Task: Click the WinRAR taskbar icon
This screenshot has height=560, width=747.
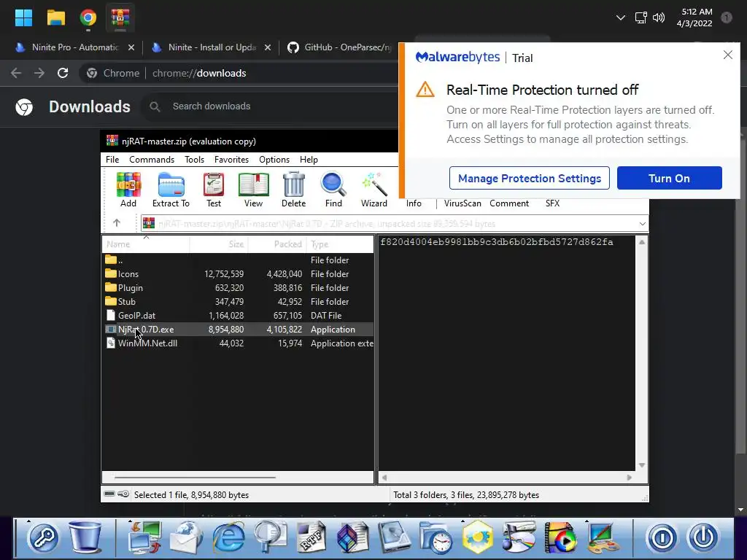Action: click(x=120, y=17)
